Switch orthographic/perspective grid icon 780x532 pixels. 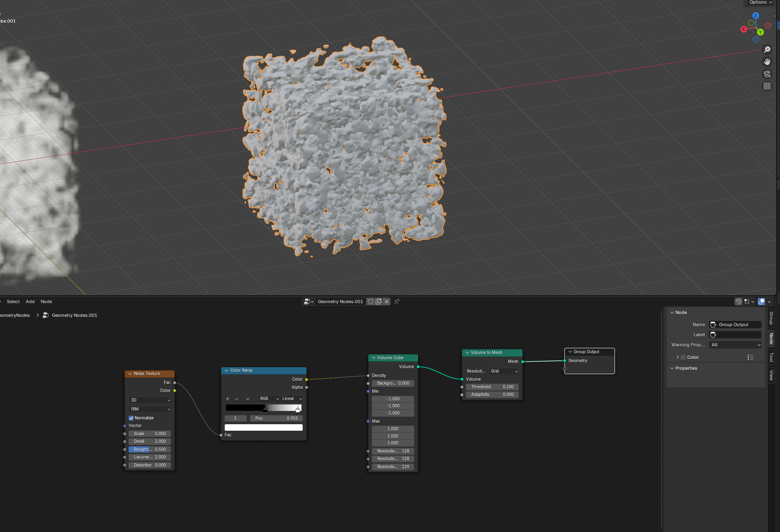pyautogui.click(x=767, y=86)
